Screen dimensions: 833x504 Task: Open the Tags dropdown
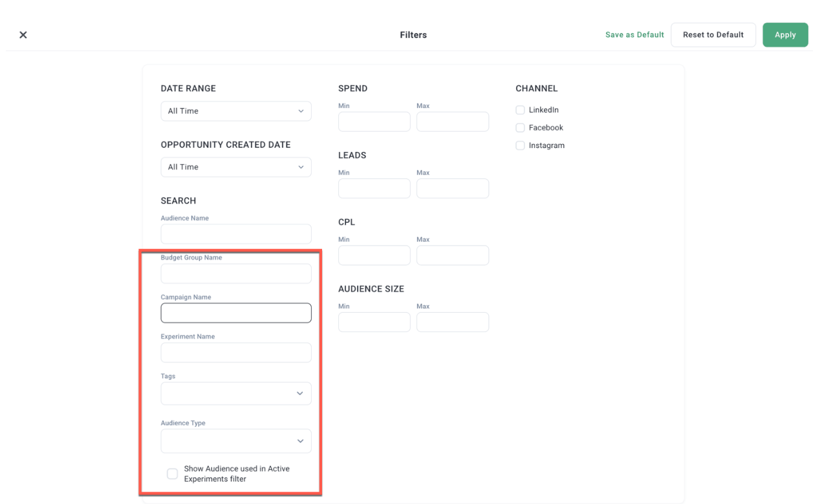pos(235,393)
